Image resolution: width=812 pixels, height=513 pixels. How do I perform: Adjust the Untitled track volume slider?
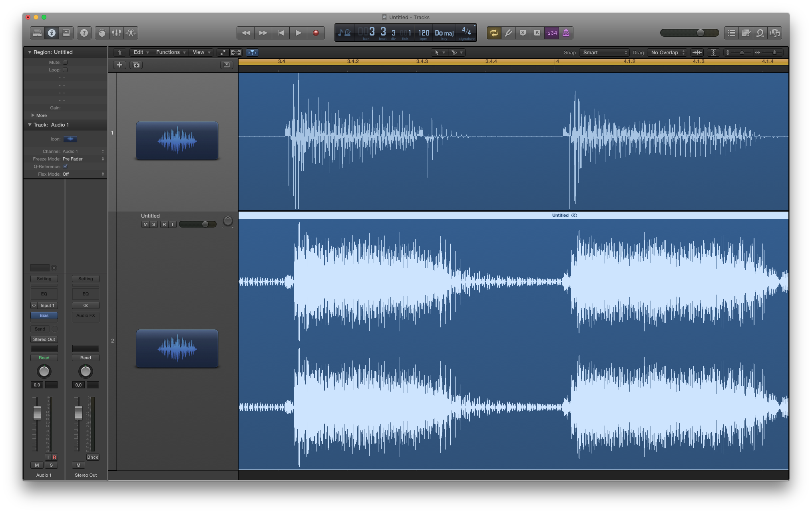click(205, 224)
